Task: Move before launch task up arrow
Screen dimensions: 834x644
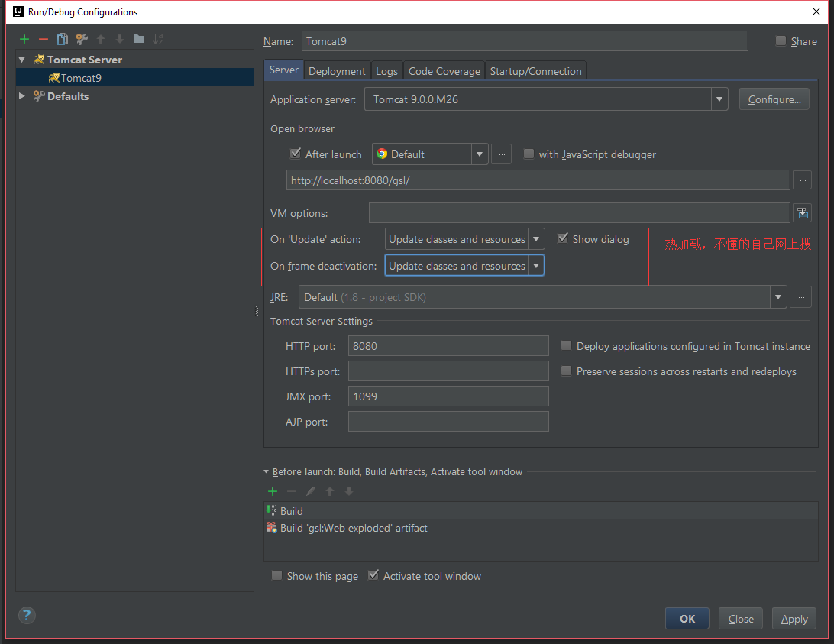Action: pos(330,491)
